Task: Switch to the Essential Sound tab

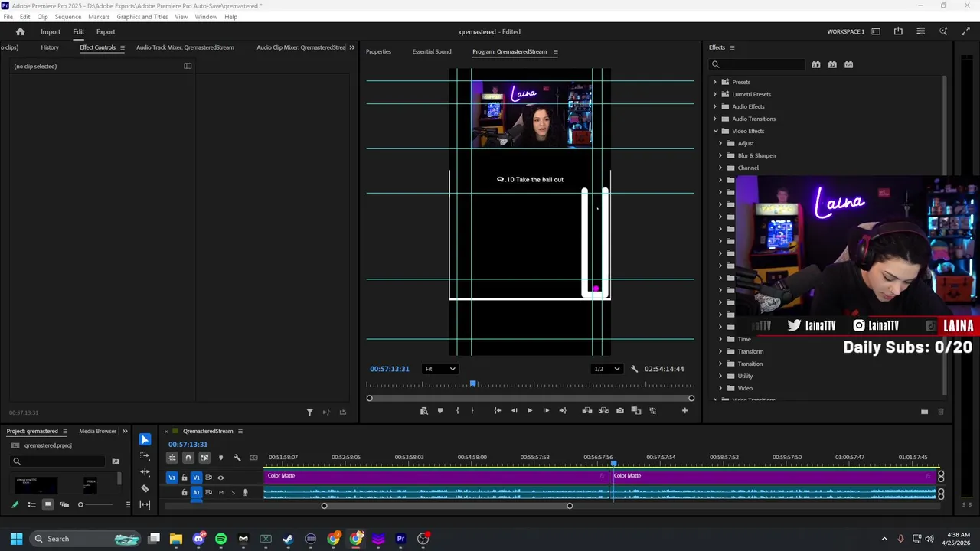Action: pyautogui.click(x=432, y=51)
